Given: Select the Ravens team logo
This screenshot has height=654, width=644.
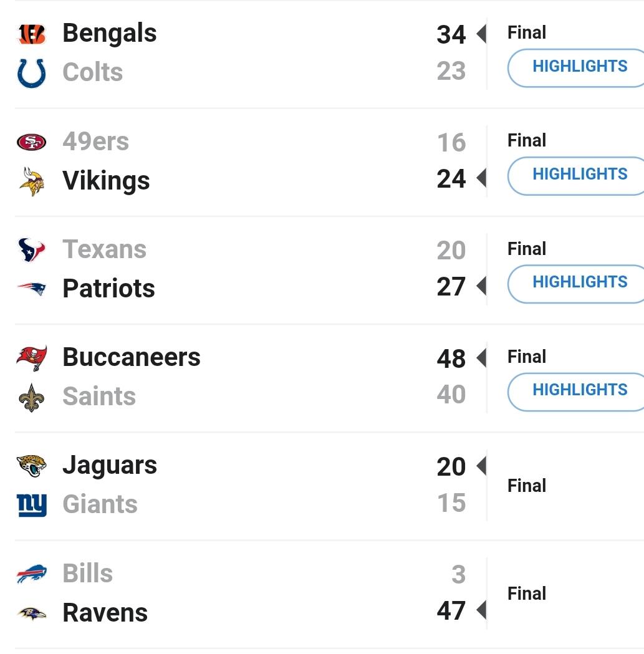Looking at the screenshot, I should coord(31,613).
